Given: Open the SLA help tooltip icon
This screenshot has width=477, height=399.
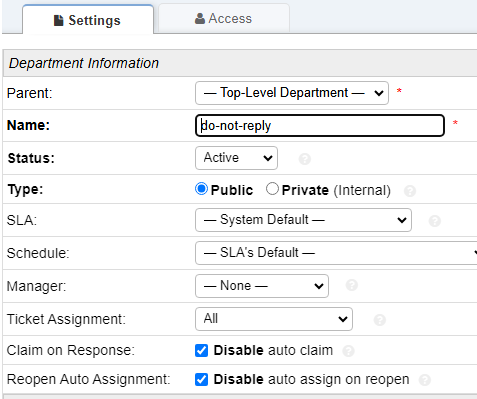Looking at the screenshot, I should click(435, 221).
